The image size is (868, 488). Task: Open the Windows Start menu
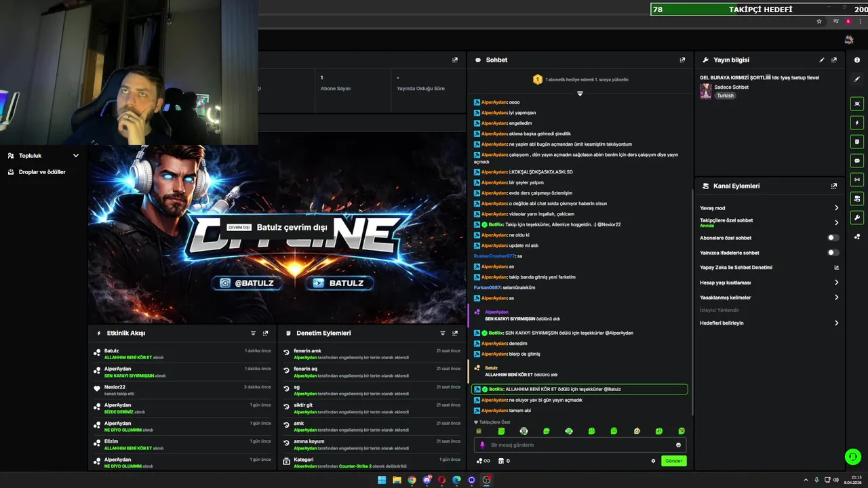tap(381, 480)
